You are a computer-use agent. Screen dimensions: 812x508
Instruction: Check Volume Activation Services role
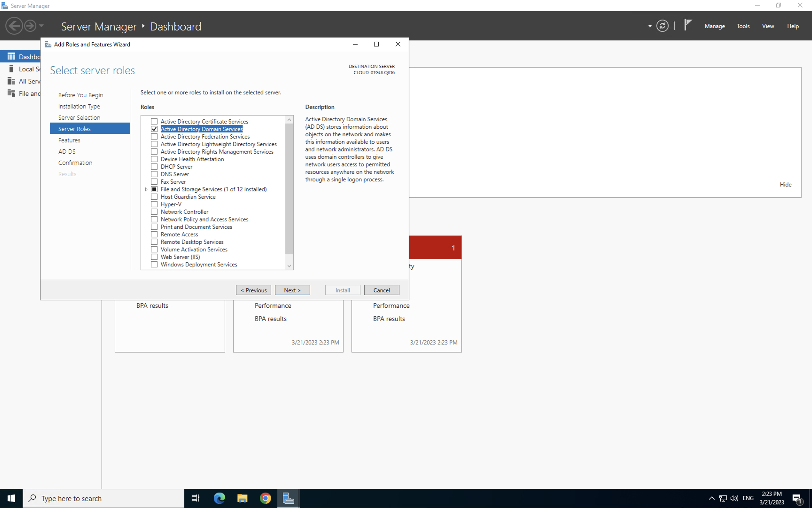pyautogui.click(x=154, y=249)
